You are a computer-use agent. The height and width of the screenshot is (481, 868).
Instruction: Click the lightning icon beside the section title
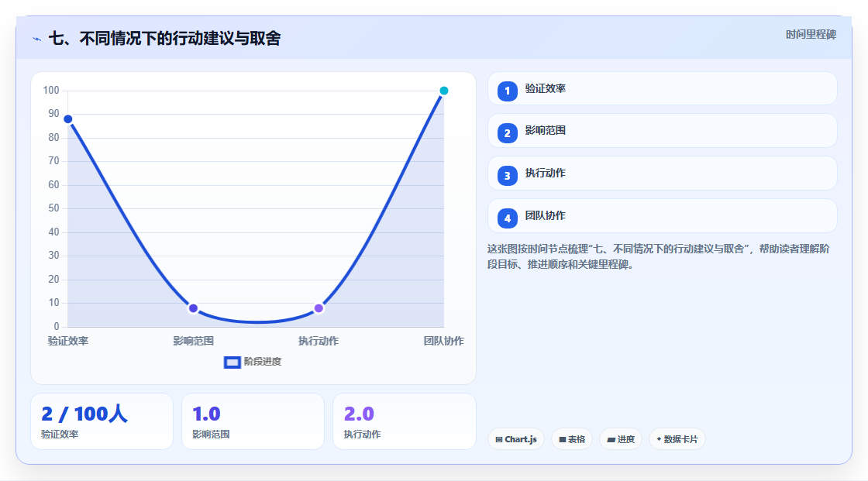[x=37, y=39]
